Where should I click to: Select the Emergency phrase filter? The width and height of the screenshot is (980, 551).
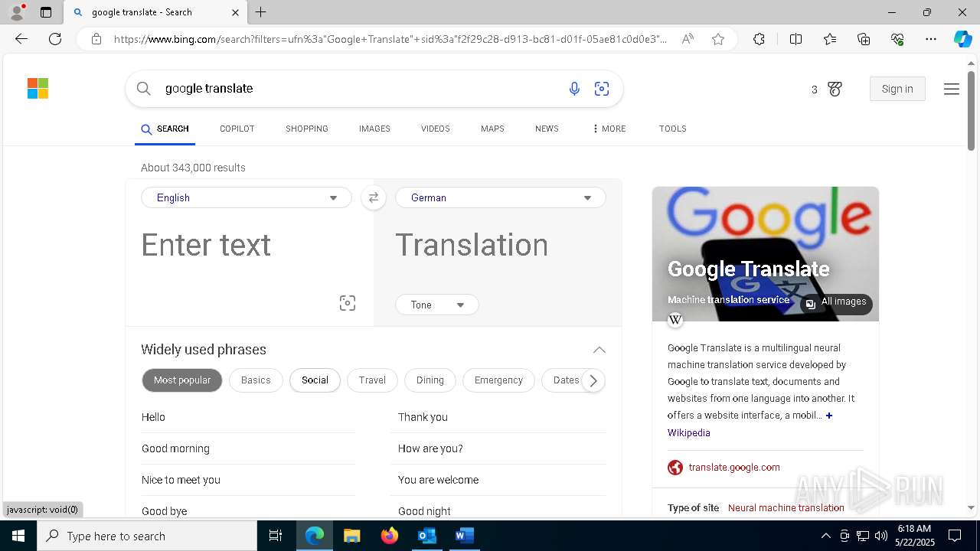pos(498,380)
